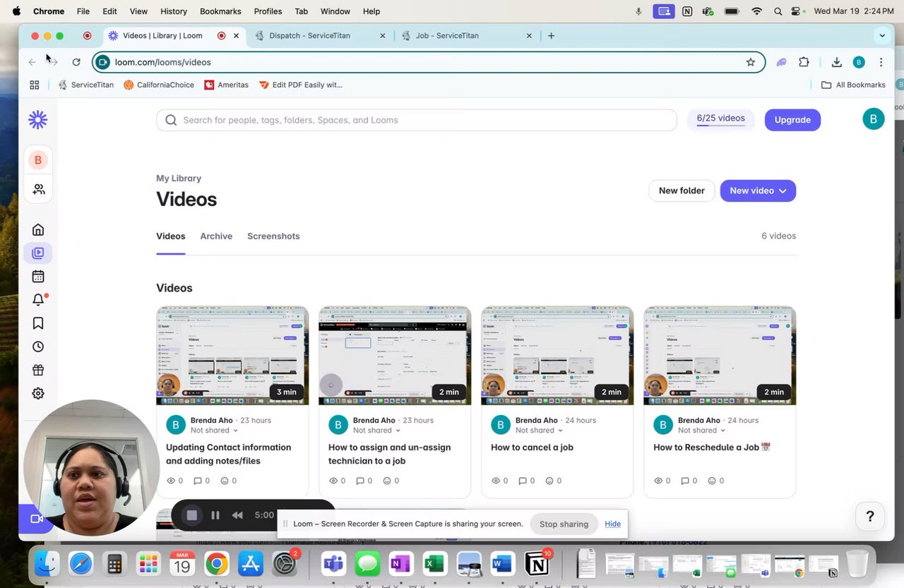Screen dimensions: 904x588
Task: Click the Loom search field
Action: pos(417,120)
